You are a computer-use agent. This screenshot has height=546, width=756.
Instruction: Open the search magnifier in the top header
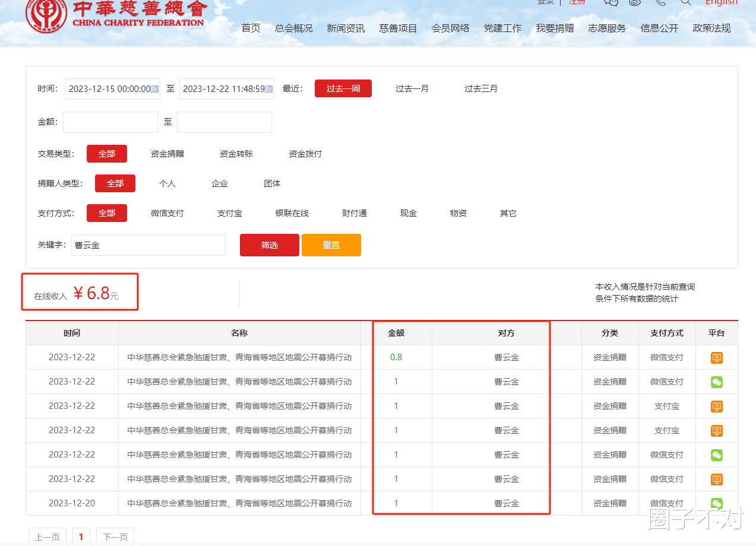pyautogui.click(x=685, y=4)
